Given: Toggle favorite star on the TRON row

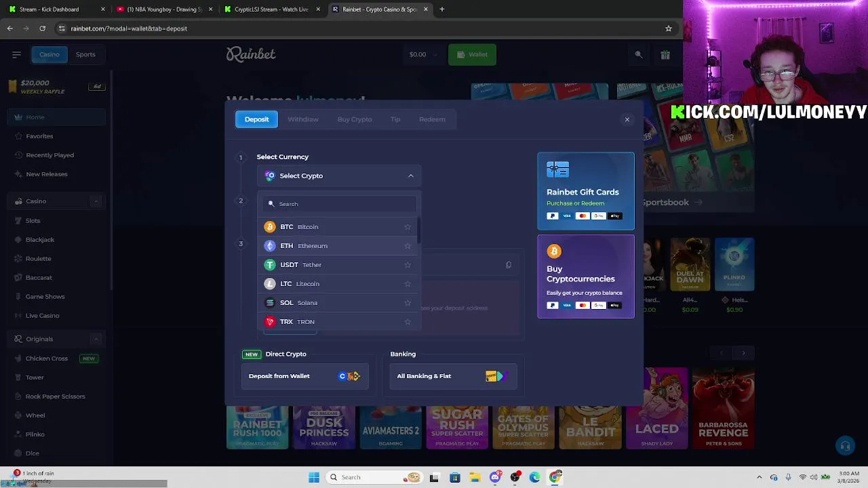Looking at the screenshot, I should [408, 322].
